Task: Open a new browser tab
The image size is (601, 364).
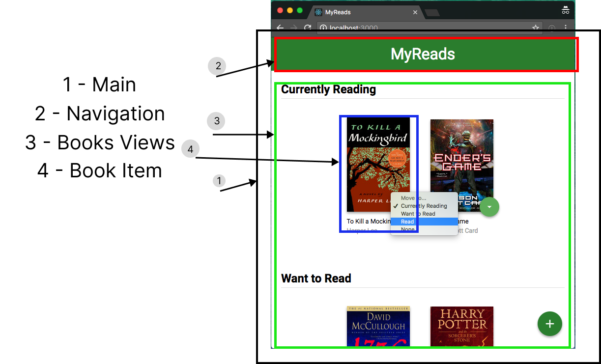Action: pos(432,13)
